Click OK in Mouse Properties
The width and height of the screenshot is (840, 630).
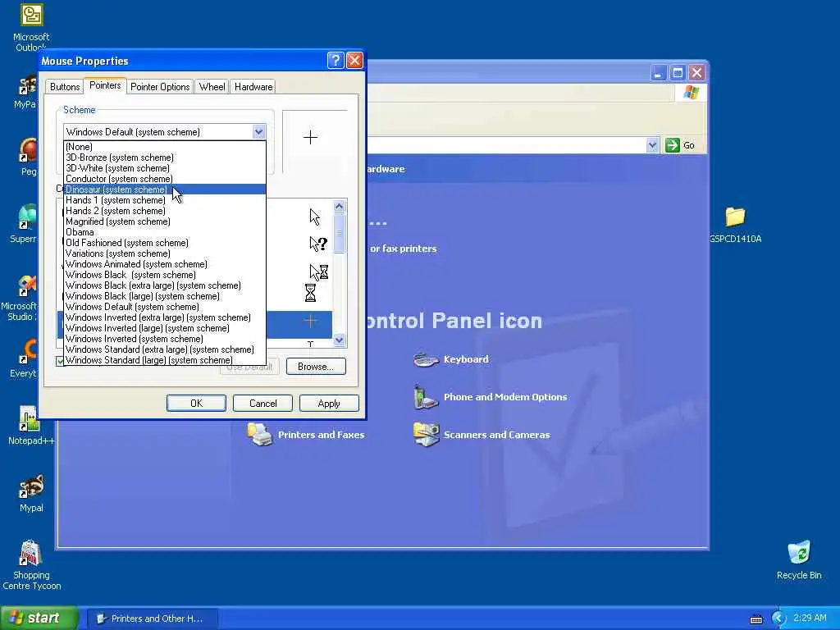[x=196, y=404]
